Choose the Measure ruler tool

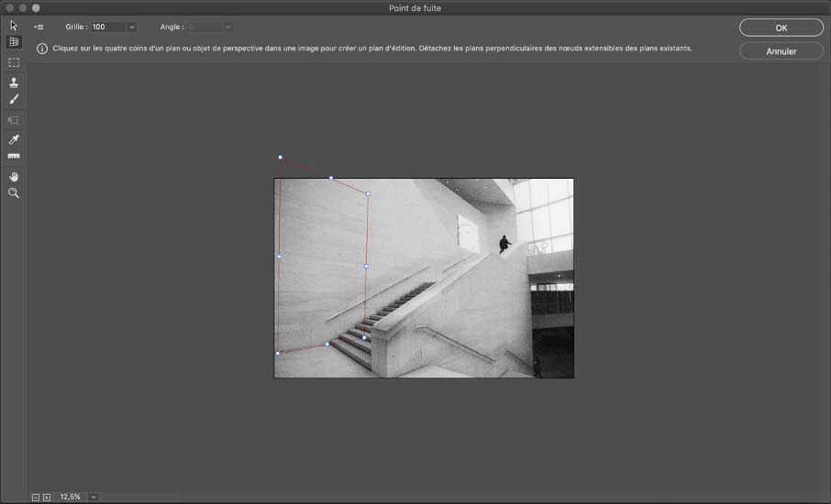pos(14,157)
